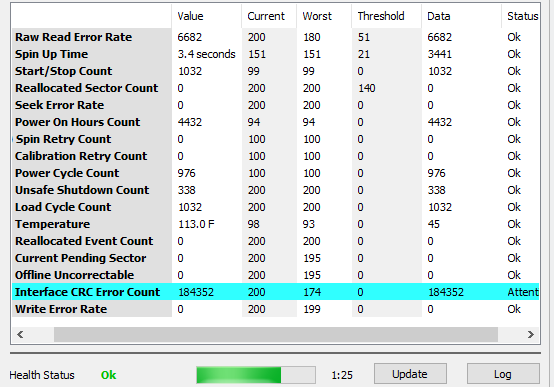Click the 3.4 seconds value cell

pyautogui.click(x=206, y=54)
